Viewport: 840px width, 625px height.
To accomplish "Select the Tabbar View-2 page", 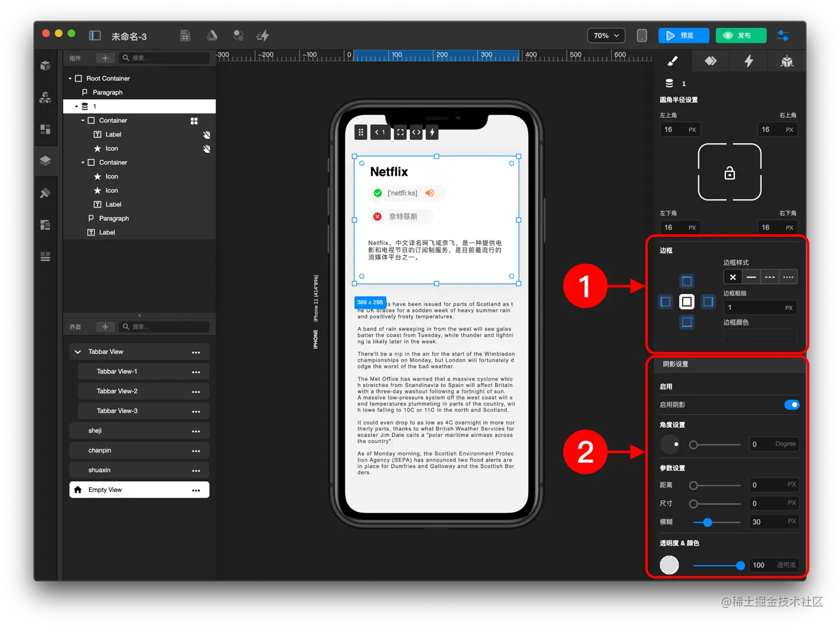I will (x=143, y=391).
